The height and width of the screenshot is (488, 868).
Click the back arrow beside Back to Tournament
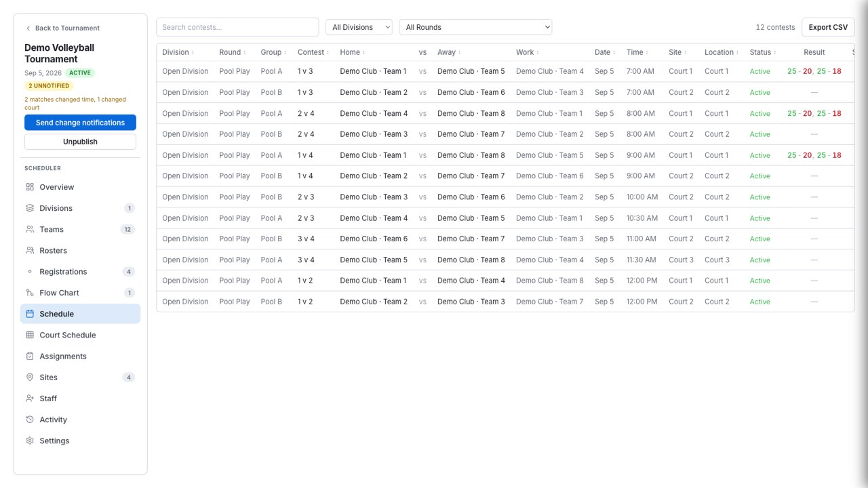pos(28,28)
